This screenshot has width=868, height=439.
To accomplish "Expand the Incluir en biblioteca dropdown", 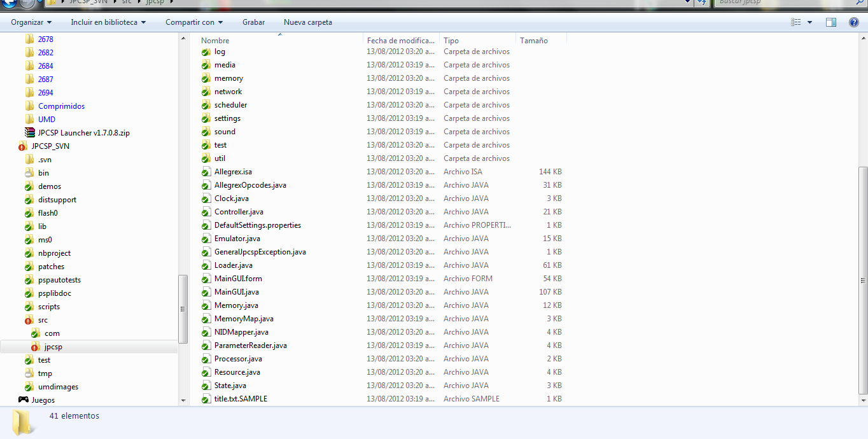I will [108, 22].
